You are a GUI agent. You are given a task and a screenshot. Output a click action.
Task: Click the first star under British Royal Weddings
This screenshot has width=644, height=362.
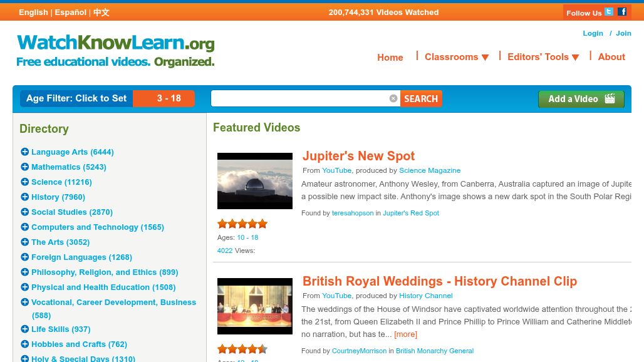[222, 349]
